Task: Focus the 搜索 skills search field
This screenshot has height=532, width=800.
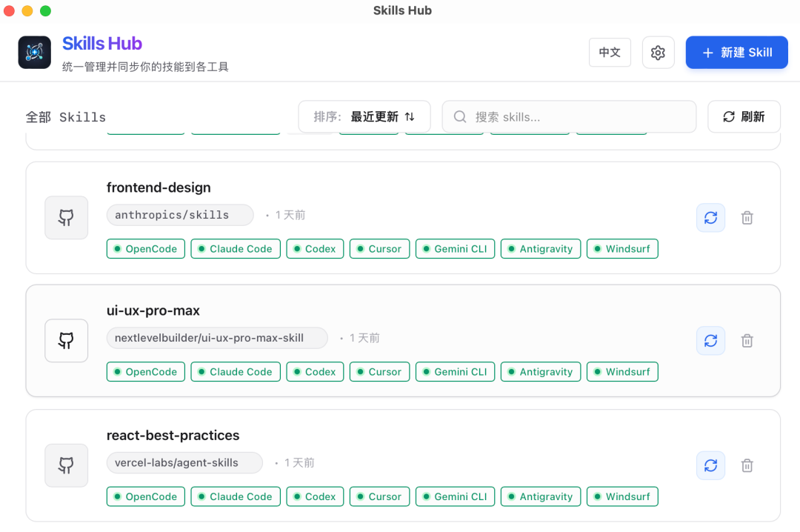Action: tap(569, 116)
